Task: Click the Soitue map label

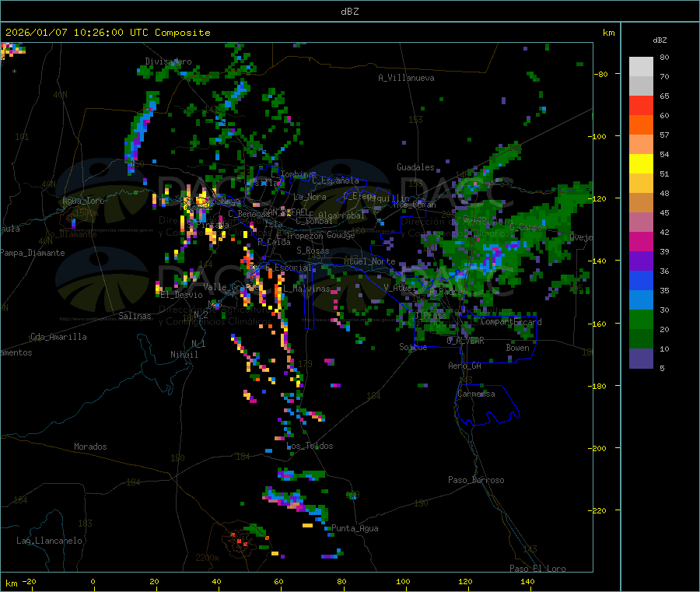Action: click(414, 347)
